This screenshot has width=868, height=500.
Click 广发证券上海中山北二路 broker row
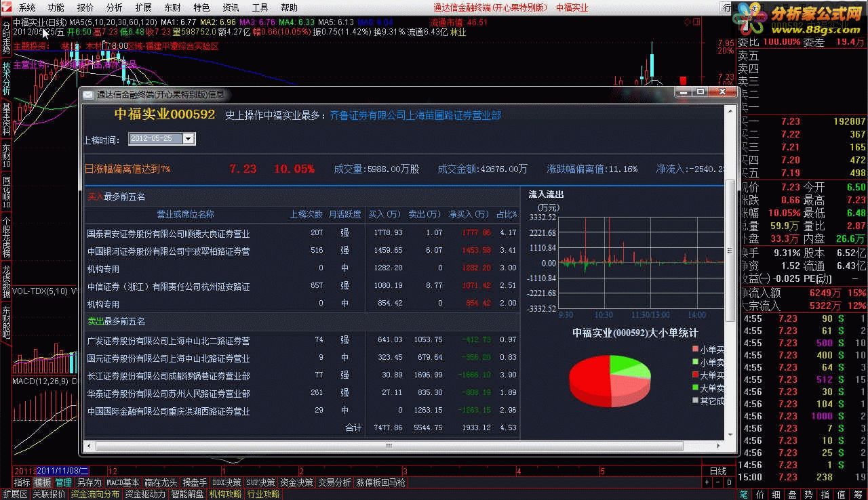tap(302, 340)
